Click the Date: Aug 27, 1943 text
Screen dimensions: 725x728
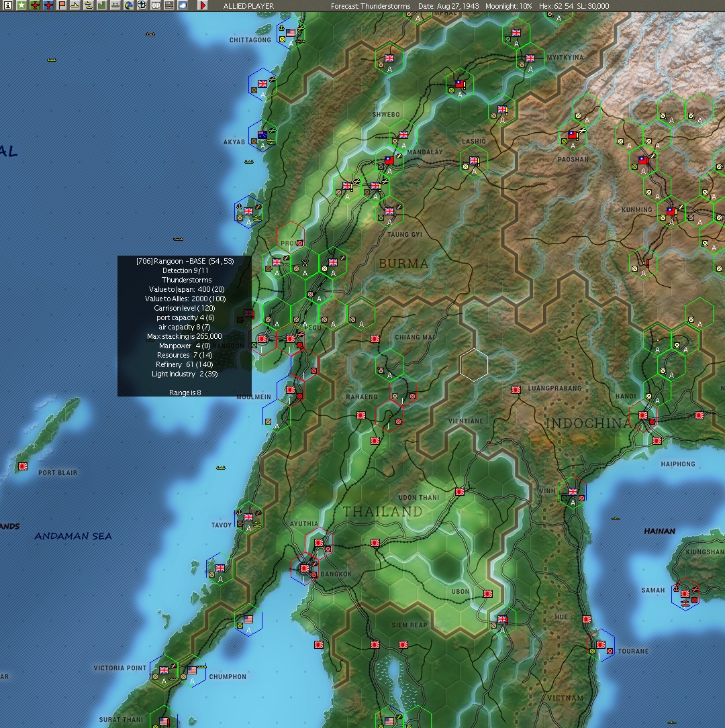pos(448,6)
